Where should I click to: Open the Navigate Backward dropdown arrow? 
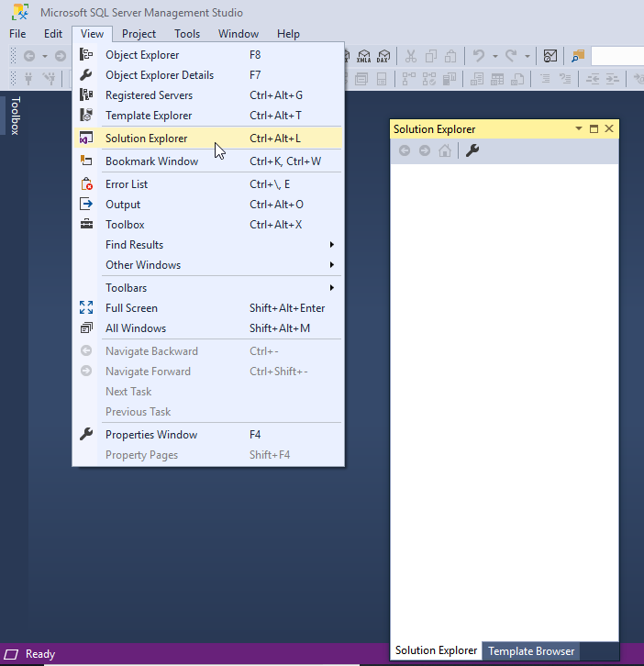point(45,56)
